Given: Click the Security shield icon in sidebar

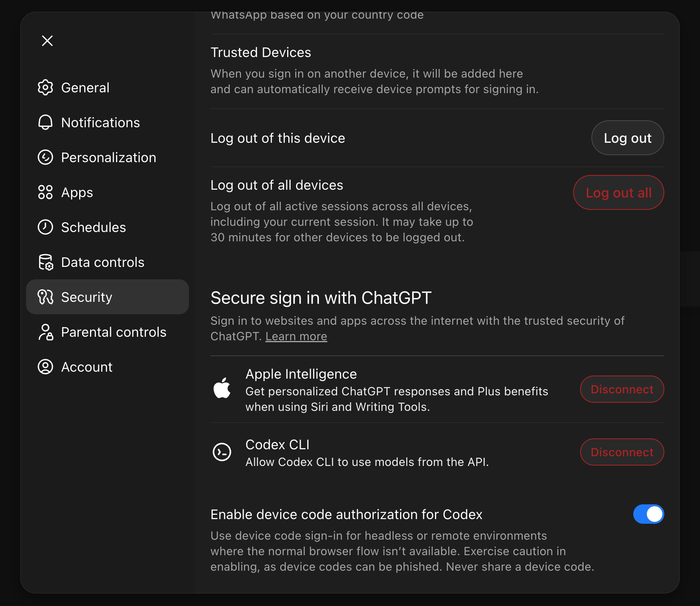Looking at the screenshot, I should point(45,297).
